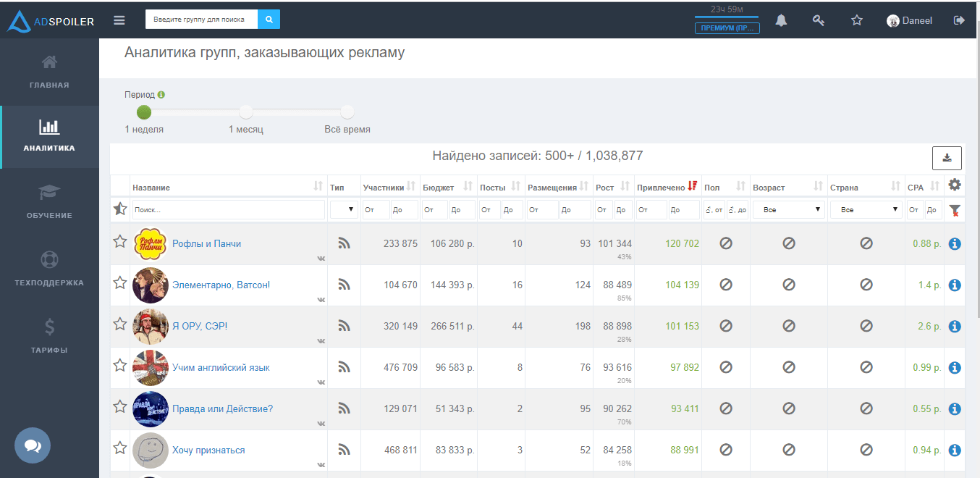Open Учим английский язык group link
980x478 pixels.
(x=221, y=368)
